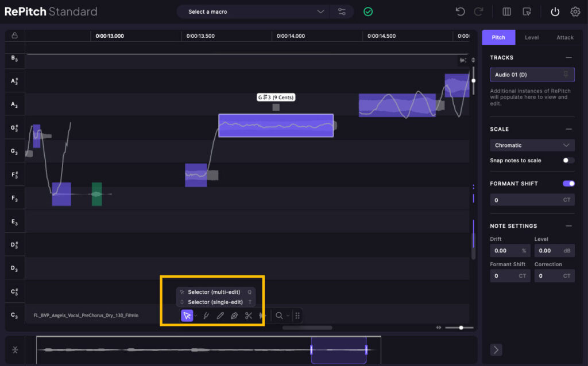Click the Undo arrow icon
Screen dimensions: 588x366
click(x=459, y=11)
